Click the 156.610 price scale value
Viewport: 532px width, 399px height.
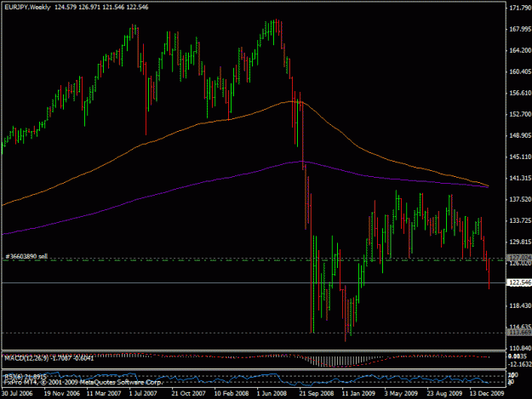click(x=520, y=93)
